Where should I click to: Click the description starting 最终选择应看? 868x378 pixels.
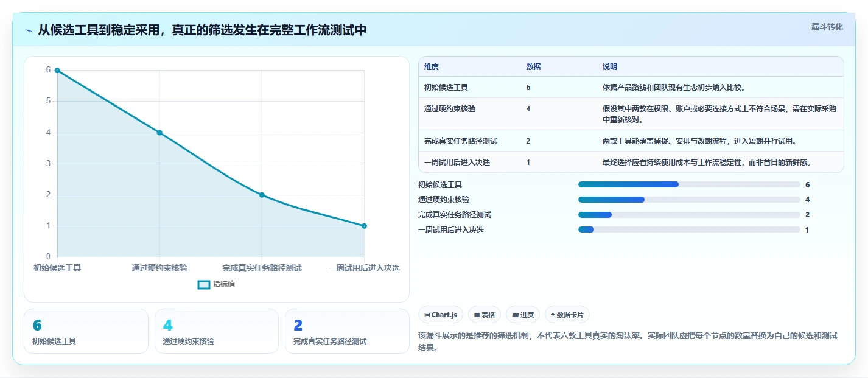[x=707, y=163]
